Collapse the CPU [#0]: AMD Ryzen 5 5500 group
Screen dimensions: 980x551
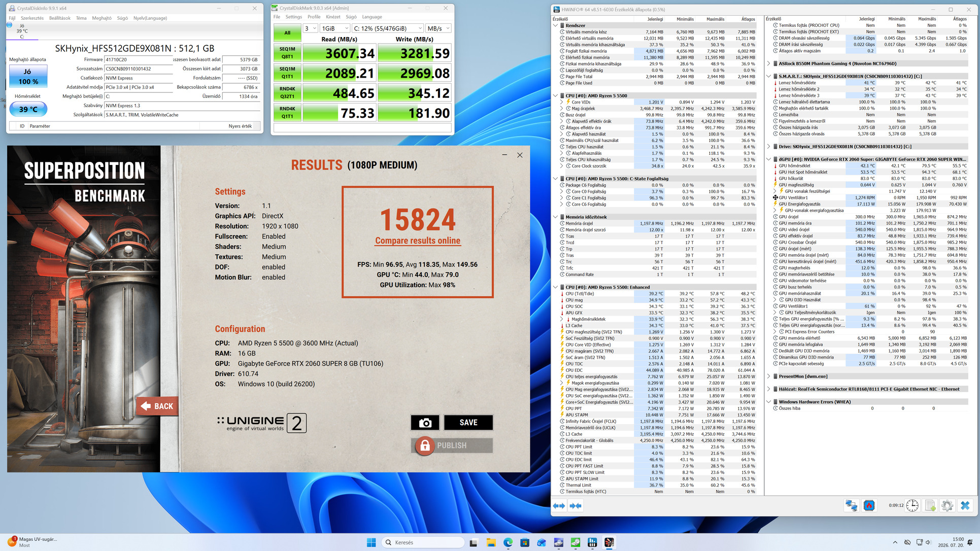tap(555, 95)
